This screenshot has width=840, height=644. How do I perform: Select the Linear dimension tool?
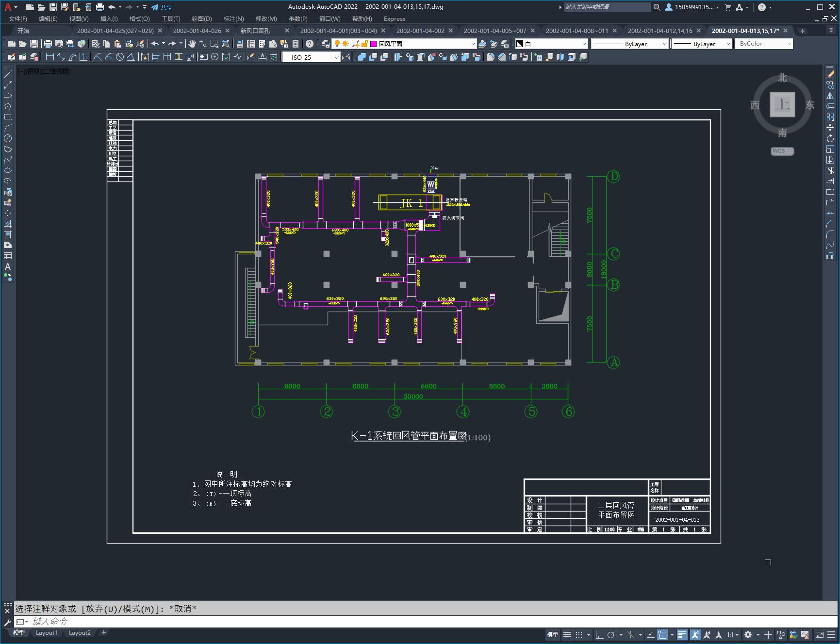[x=50, y=57]
